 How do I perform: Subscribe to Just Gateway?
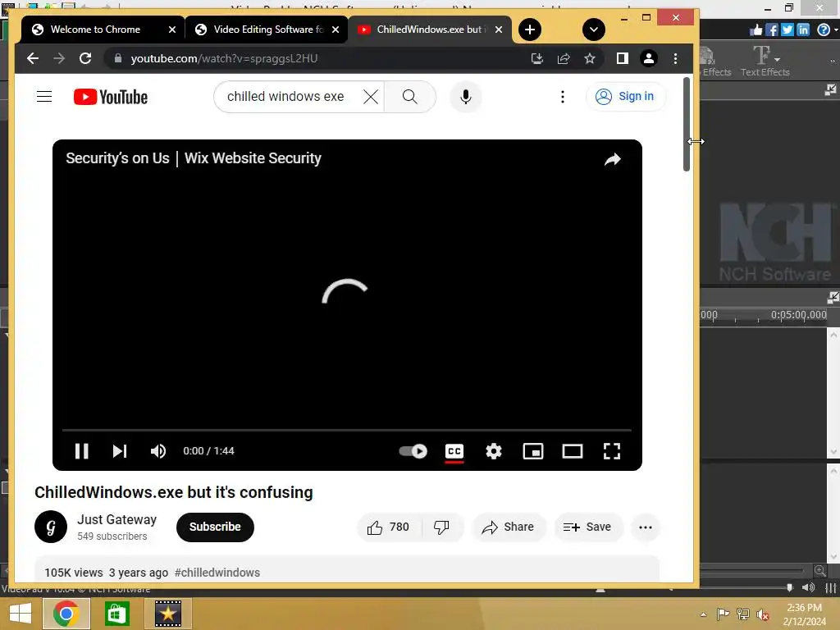215,527
